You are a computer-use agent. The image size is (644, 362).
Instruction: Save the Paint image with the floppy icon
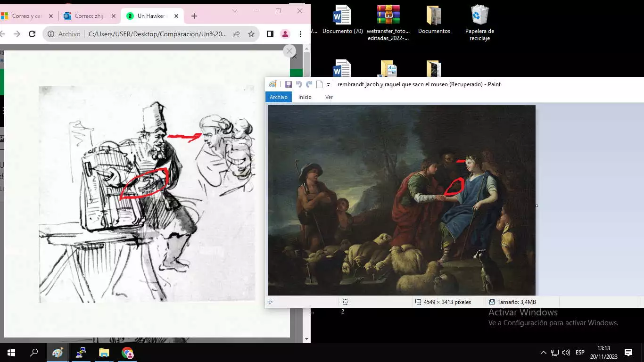[288, 84]
